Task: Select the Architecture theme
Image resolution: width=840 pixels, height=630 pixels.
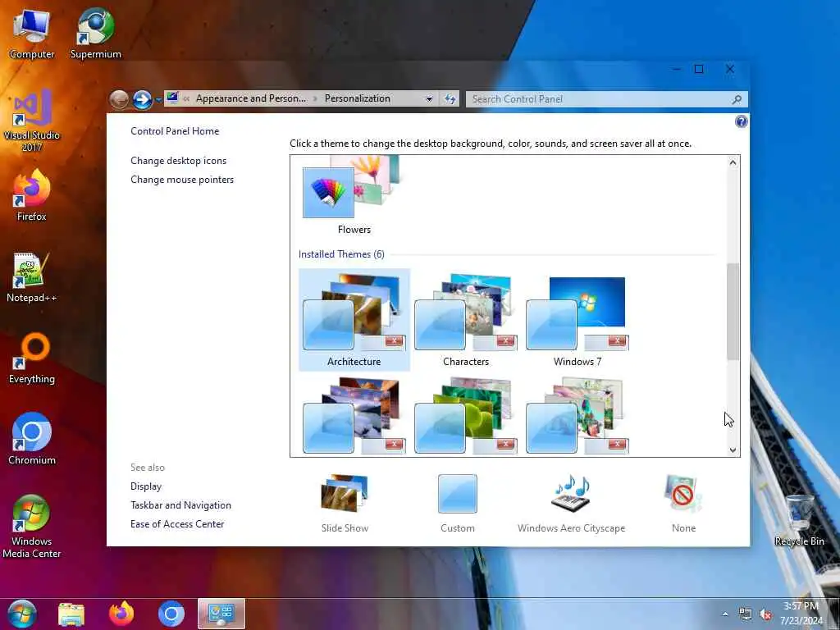Action: (354, 320)
